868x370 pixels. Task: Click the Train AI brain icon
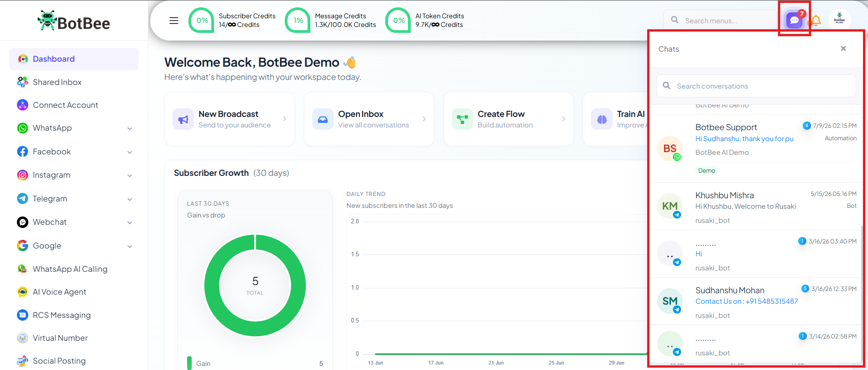point(602,119)
